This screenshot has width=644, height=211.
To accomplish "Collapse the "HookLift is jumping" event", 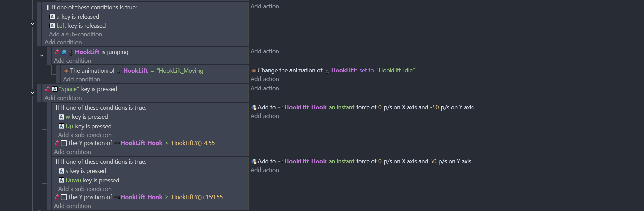I will point(42,56).
